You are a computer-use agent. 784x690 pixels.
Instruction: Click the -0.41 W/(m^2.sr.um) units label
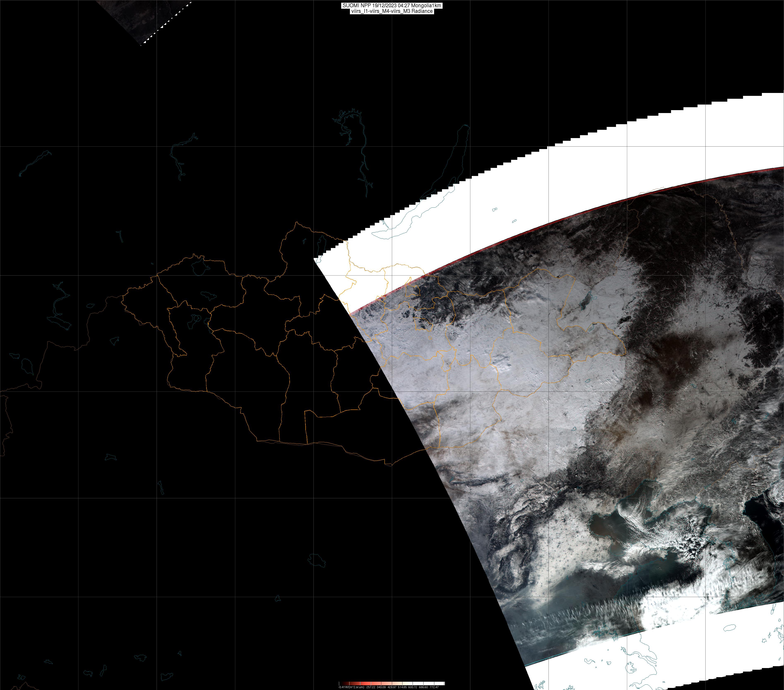(x=351, y=687)
